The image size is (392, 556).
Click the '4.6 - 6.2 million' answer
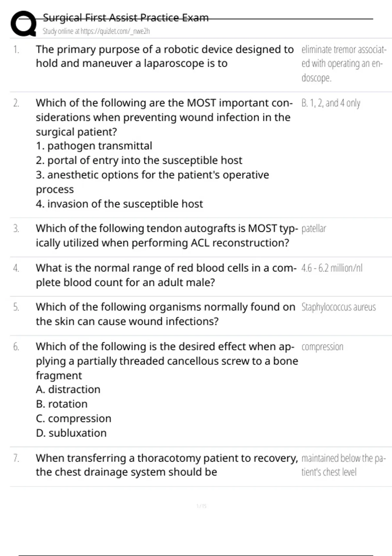[332, 268]
